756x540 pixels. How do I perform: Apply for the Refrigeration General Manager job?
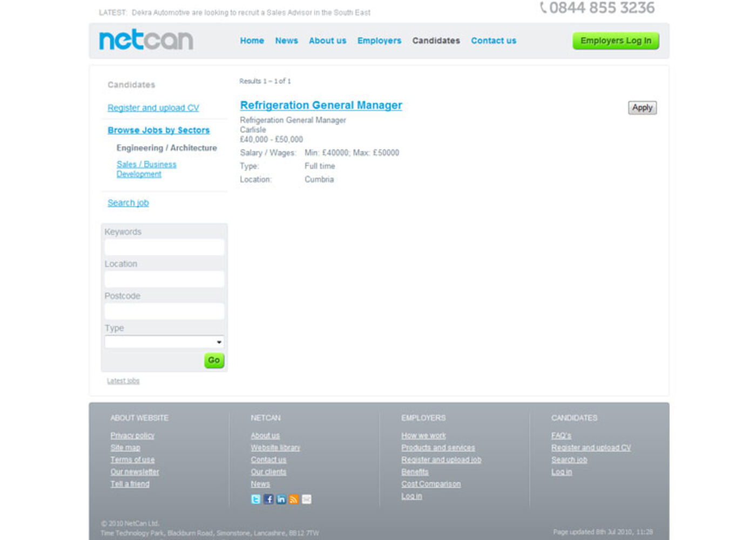pyautogui.click(x=642, y=108)
